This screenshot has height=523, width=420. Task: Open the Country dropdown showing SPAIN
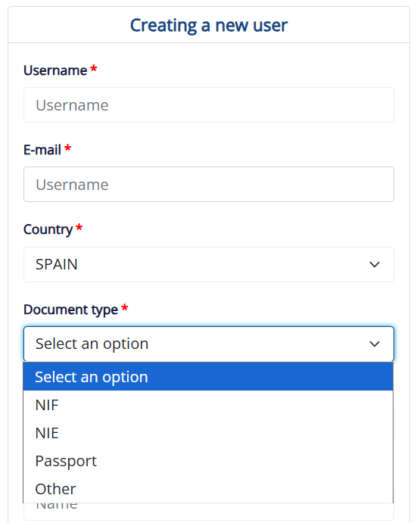point(209,264)
